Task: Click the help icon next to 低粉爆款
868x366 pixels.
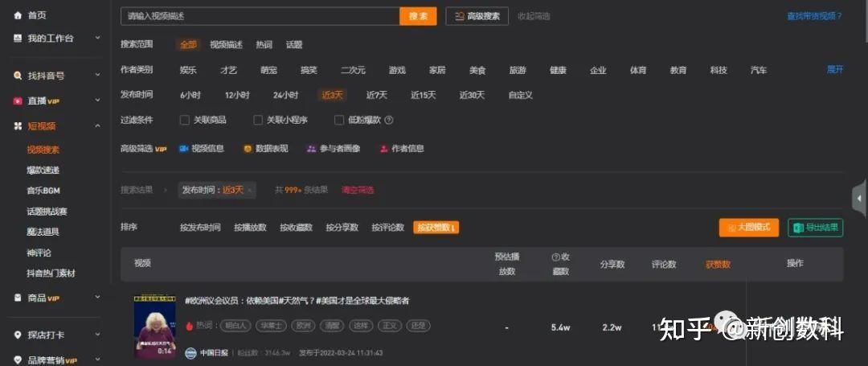Action: click(x=389, y=120)
